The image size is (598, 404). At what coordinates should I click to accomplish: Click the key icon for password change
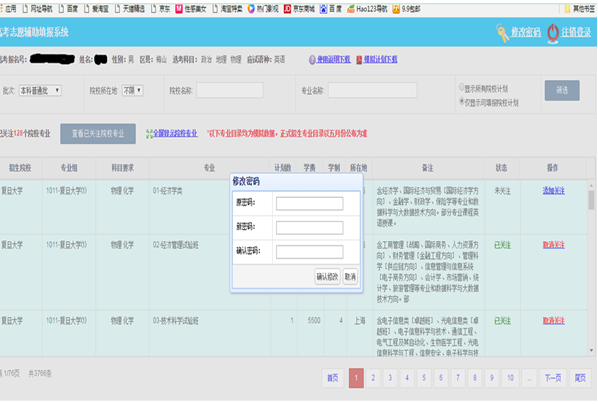click(x=502, y=33)
